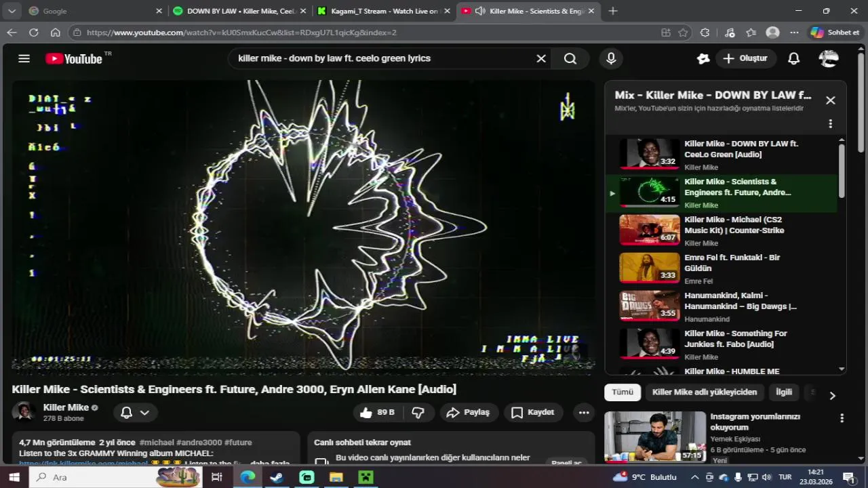Open the Sohbet et Copilot button

click(x=835, y=32)
